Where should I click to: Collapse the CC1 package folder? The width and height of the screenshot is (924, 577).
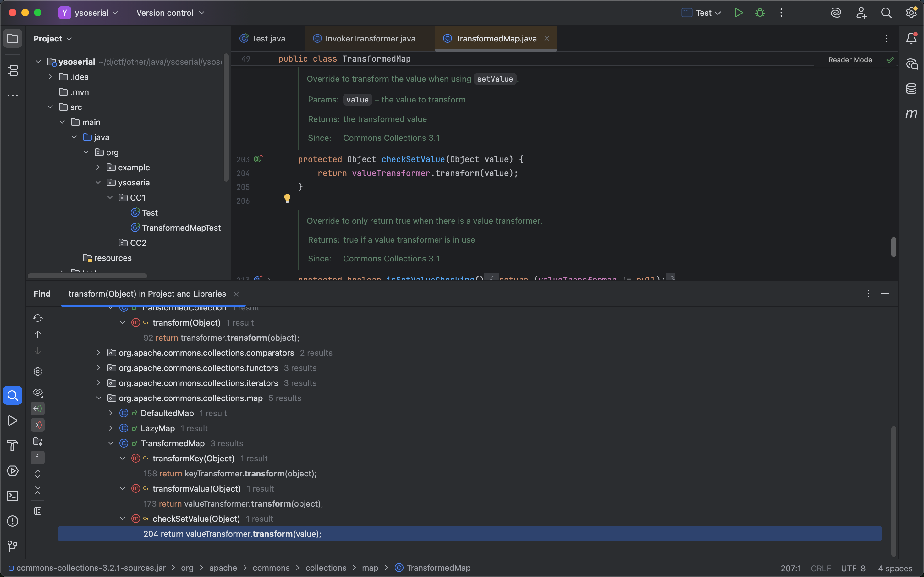point(110,198)
